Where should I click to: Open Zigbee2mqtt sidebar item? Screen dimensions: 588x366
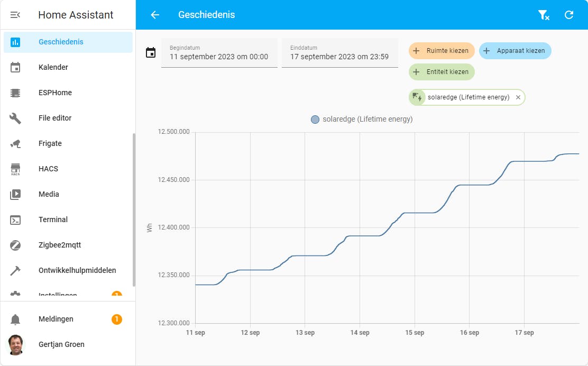(x=59, y=245)
